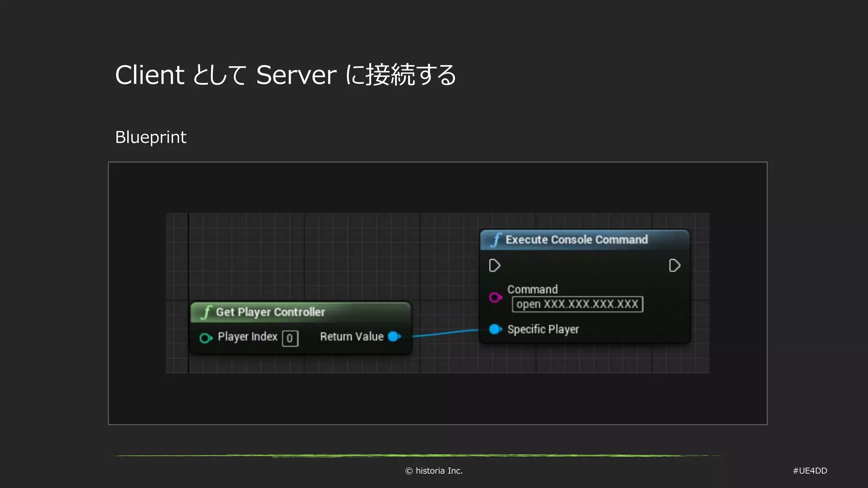Click the magenta Command string pin
This screenshot has width=868, height=488.
pyautogui.click(x=495, y=297)
